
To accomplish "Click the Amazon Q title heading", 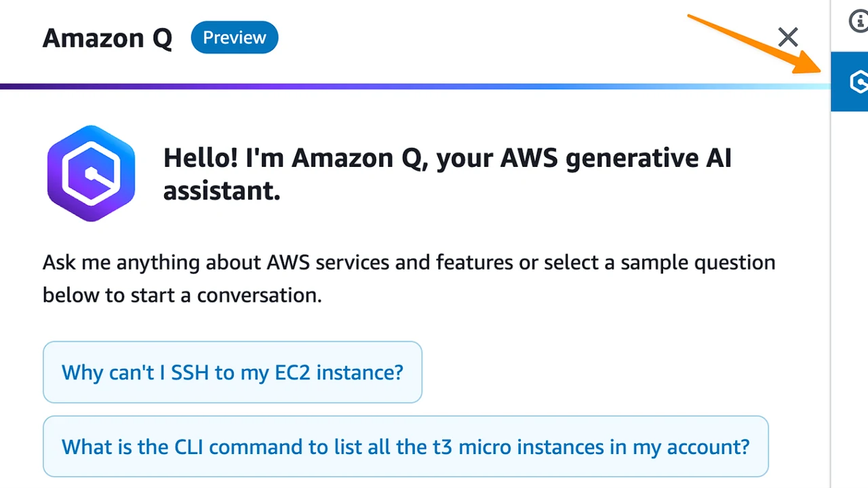I will pos(107,37).
